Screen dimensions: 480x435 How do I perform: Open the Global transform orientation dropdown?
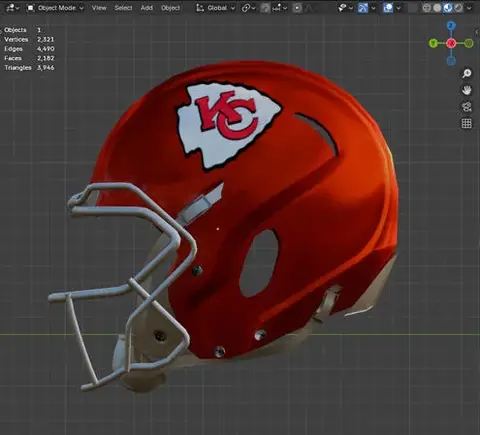point(215,8)
